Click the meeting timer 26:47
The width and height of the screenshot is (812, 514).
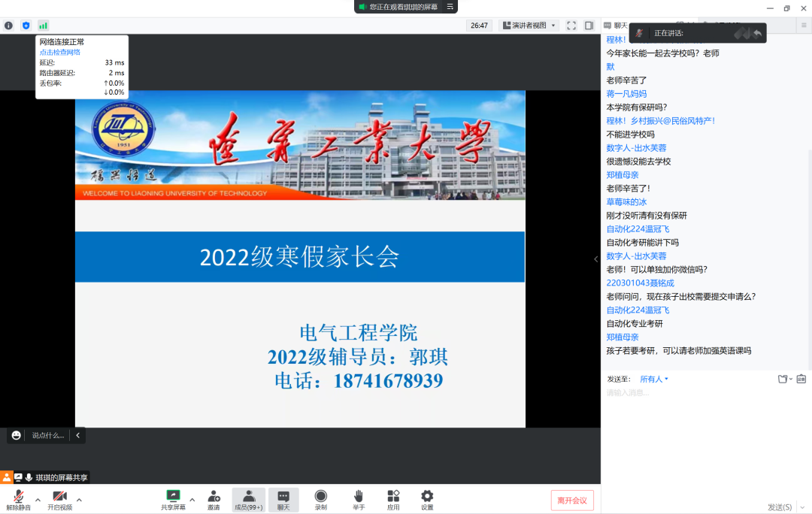pos(479,26)
